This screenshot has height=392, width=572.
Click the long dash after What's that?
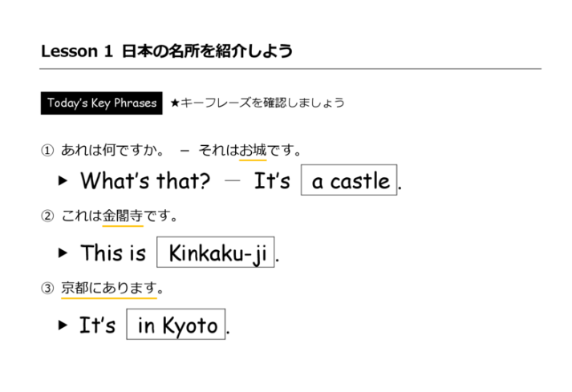coord(232,181)
